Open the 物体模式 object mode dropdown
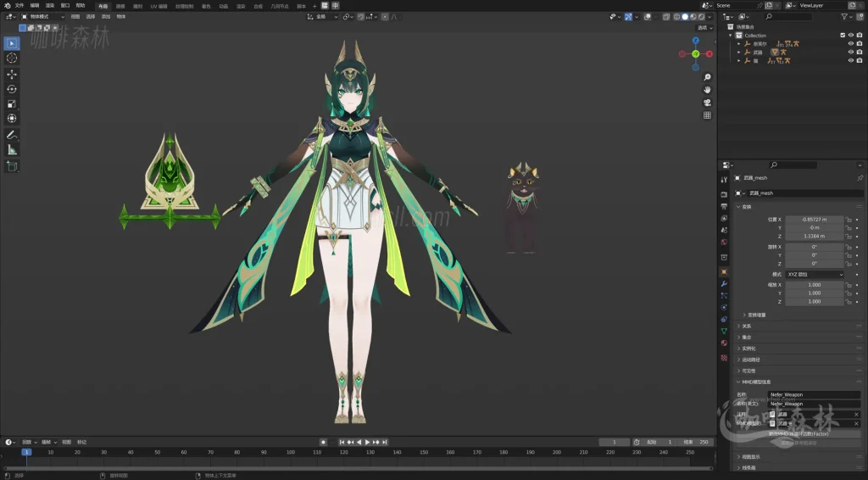 pos(42,17)
